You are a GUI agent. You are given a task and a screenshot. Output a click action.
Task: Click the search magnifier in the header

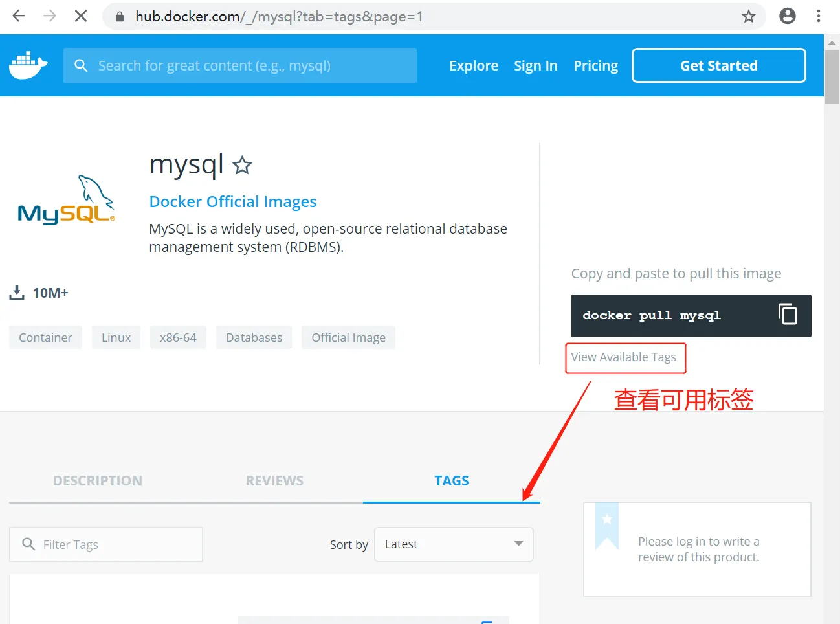(80, 65)
